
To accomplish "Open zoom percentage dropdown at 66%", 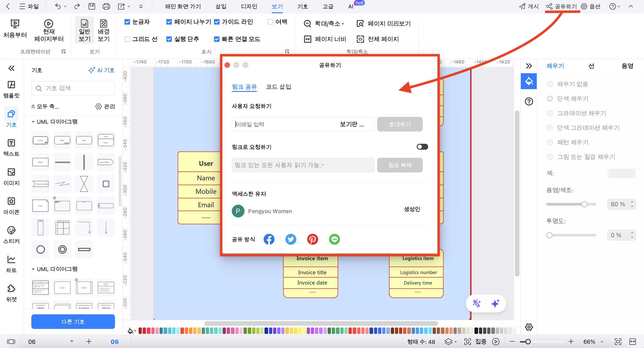I will click(602, 342).
